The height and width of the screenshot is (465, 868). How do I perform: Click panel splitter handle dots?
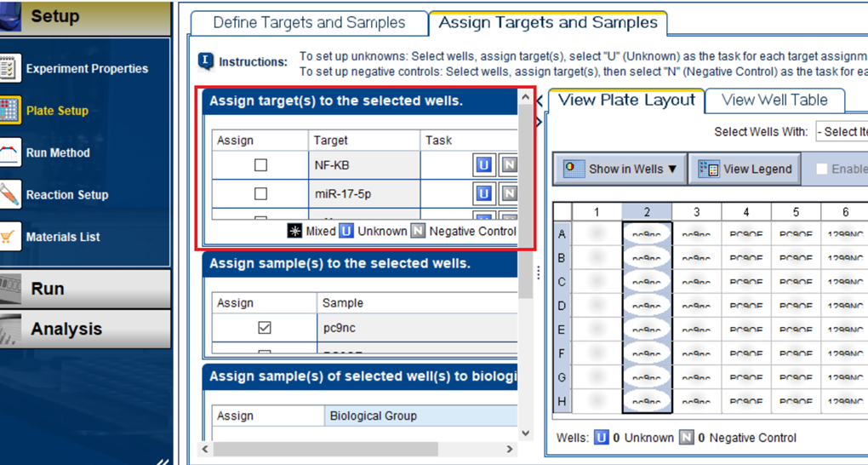click(x=539, y=273)
